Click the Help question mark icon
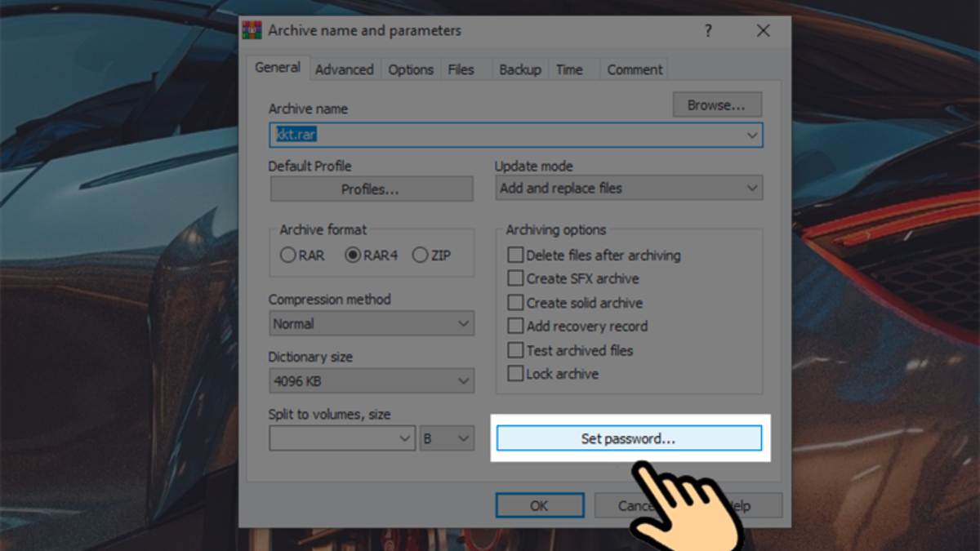980x551 pixels. coord(707,30)
